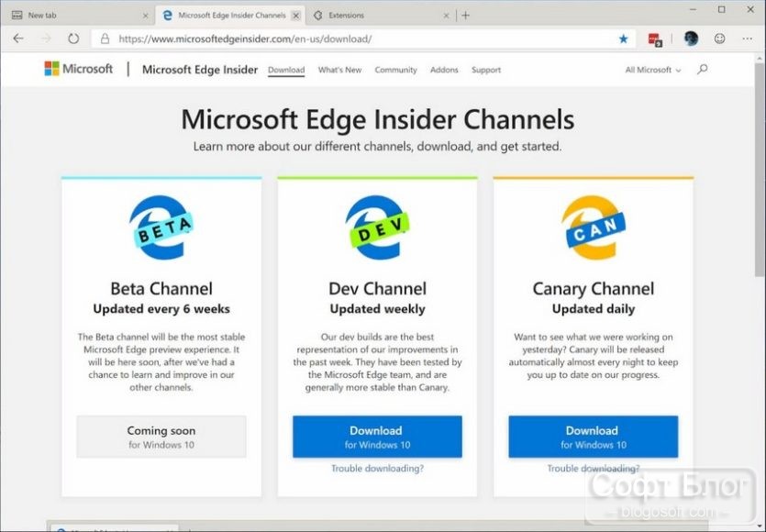This screenshot has height=532, width=766.
Task: Click Microsoft Edge Insider Channels page heading
Action: (x=378, y=119)
